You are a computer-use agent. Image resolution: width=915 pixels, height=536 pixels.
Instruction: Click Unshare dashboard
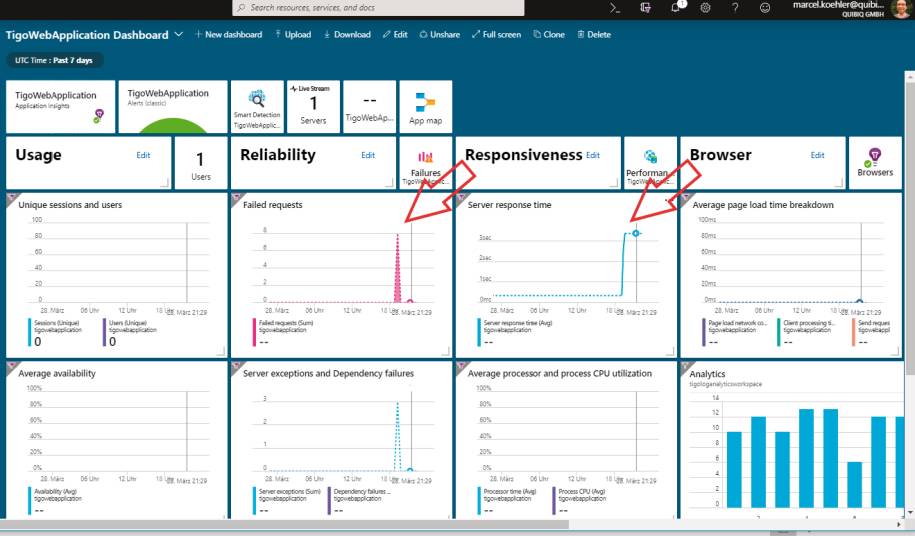tap(440, 34)
